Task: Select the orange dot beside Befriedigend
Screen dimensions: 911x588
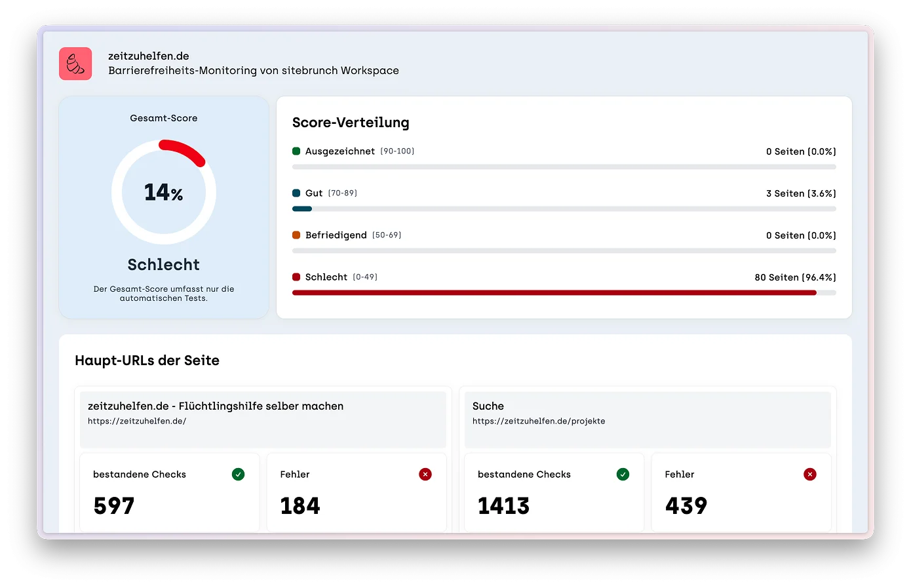Action: coord(297,235)
